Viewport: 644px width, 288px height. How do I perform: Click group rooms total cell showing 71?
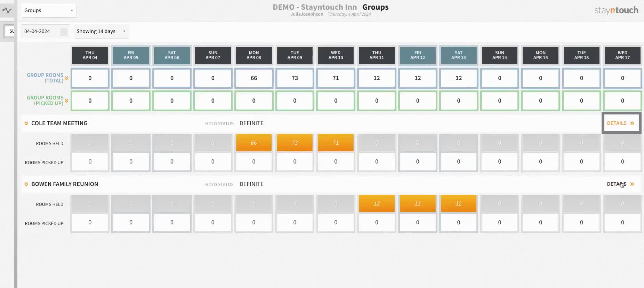[x=336, y=78]
